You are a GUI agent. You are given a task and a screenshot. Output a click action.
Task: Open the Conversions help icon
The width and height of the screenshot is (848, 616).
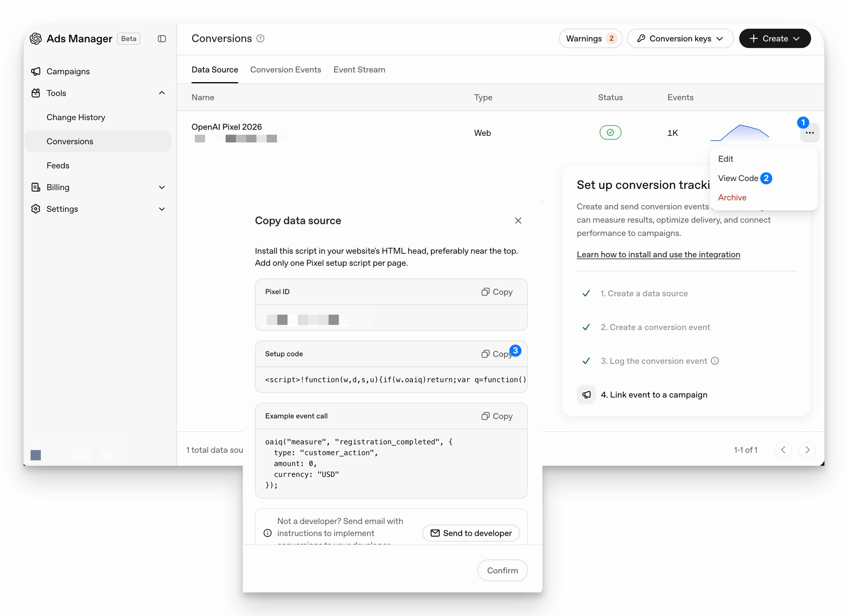pos(261,39)
